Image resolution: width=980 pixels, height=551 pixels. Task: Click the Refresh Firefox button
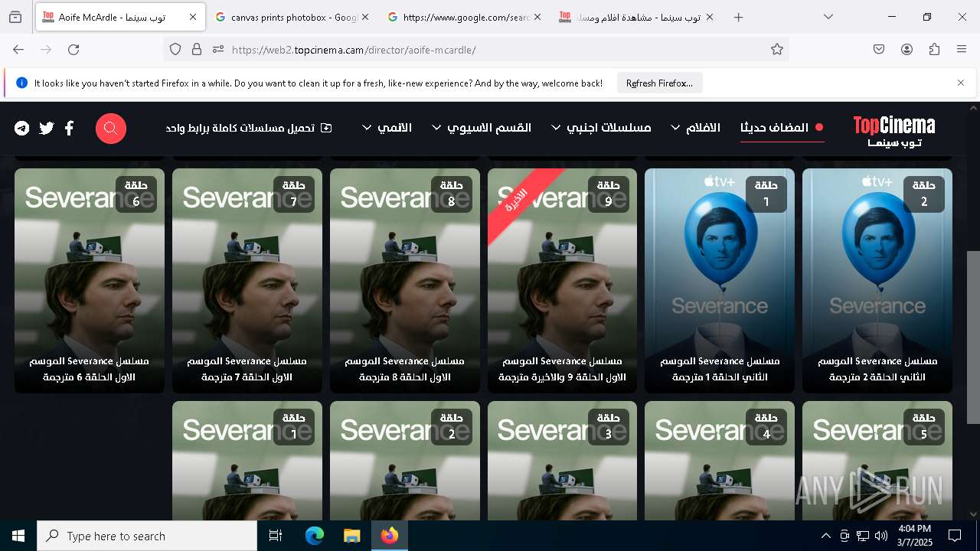coord(659,83)
